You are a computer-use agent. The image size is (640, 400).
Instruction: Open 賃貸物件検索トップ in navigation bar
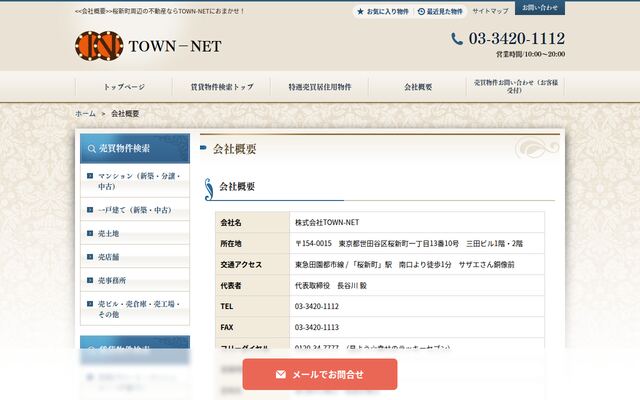pyautogui.click(x=222, y=87)
